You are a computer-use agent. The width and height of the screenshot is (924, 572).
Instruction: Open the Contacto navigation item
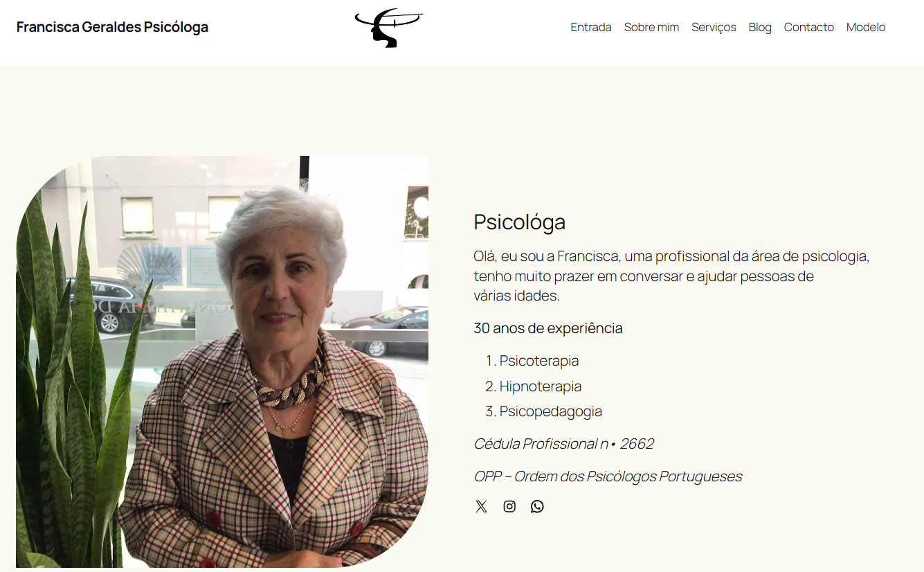(x=808, y=27)
